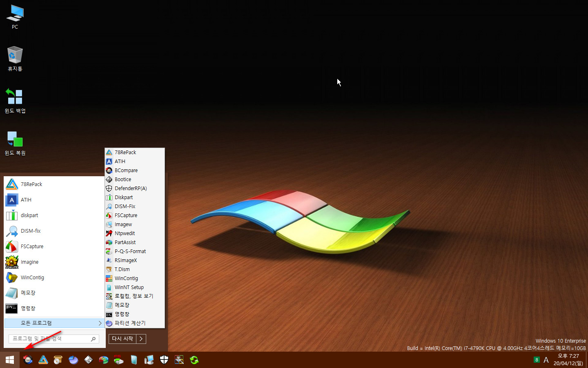Open the blue notebook taskbar icon

pos(134,360)
